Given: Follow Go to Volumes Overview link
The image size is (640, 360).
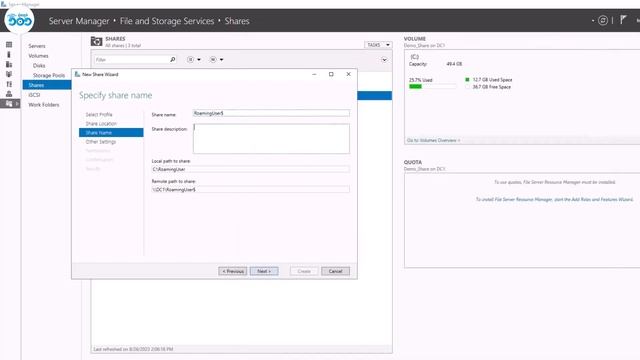Looking at the screenshot, I should point(433,140).
